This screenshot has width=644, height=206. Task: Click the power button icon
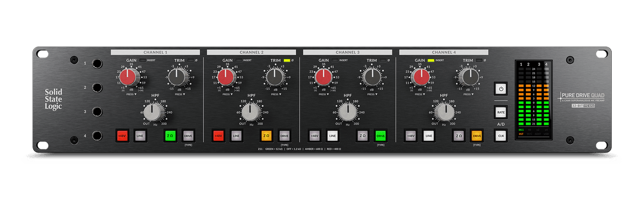click(x=500, y=89)
